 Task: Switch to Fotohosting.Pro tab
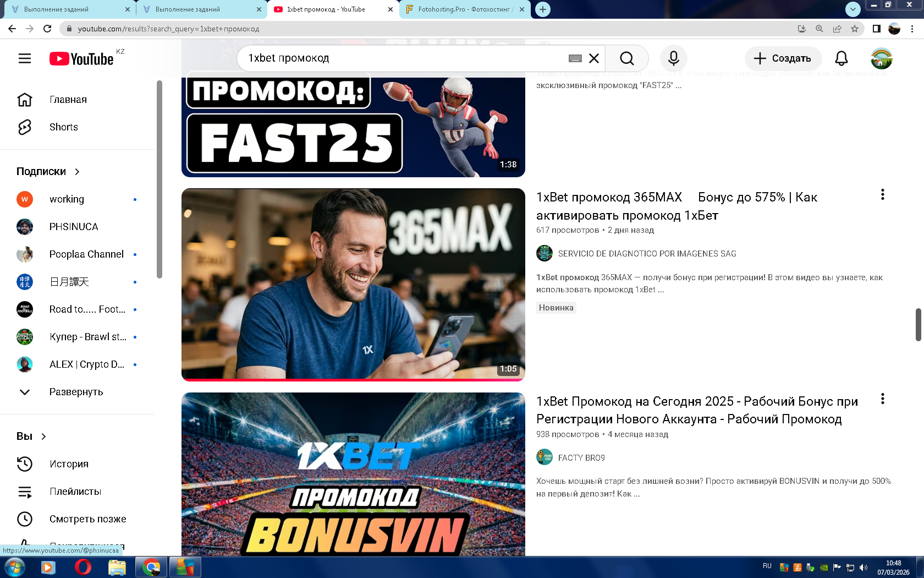pyautogui.click(x=465, y=9)
